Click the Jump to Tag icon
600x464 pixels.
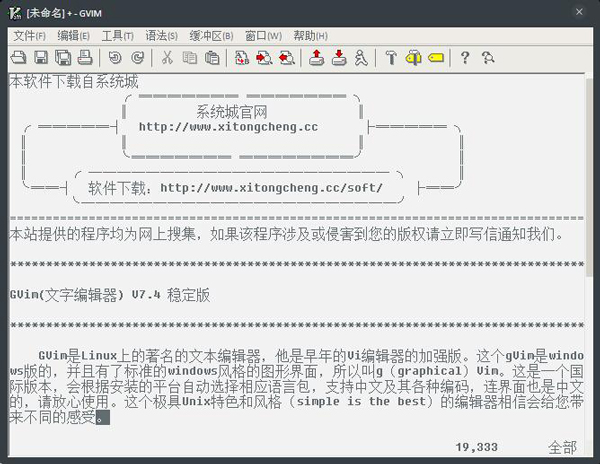pos(436,58)
